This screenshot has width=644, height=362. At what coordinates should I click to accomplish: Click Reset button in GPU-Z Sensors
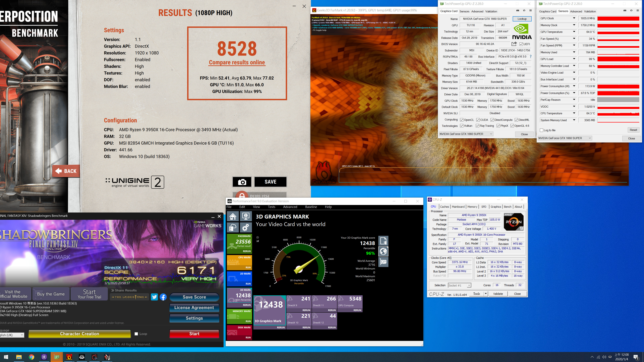coord(633,130)
